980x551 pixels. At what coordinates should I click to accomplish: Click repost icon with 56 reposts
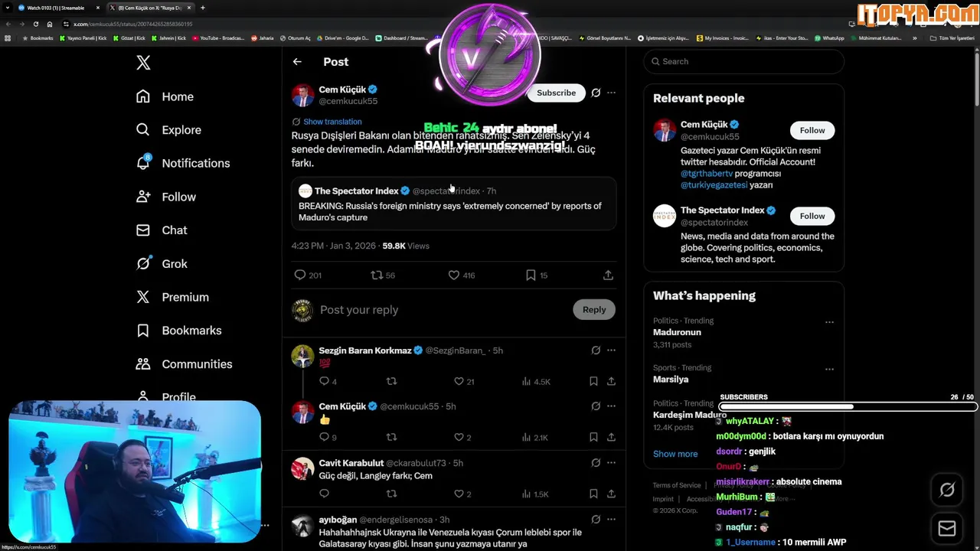point(376,275)
